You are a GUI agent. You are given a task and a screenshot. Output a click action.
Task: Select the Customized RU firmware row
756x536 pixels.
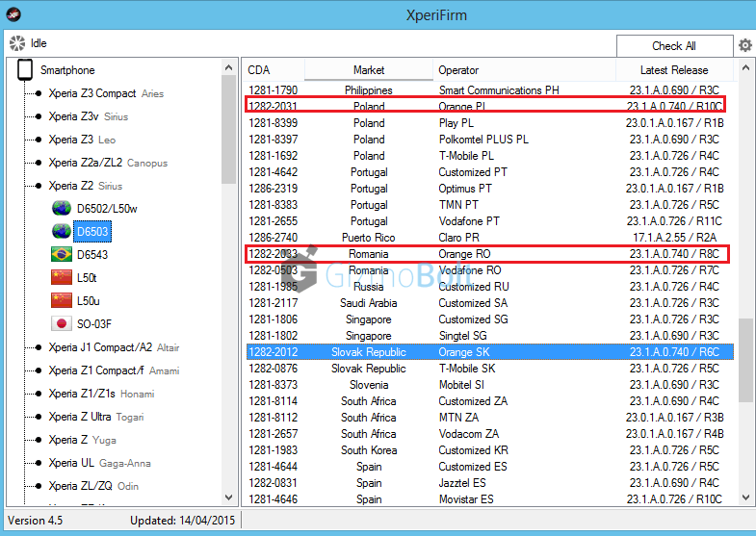490,287
